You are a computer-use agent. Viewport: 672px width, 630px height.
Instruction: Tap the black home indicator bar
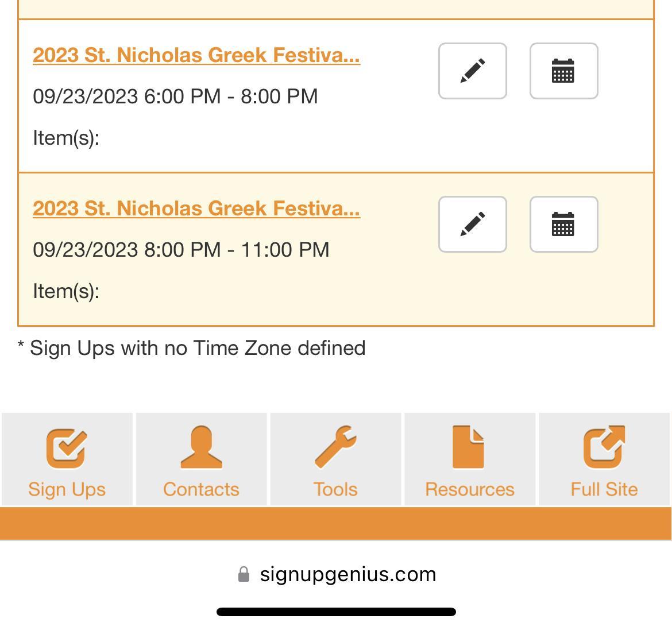tap(336, 612)
